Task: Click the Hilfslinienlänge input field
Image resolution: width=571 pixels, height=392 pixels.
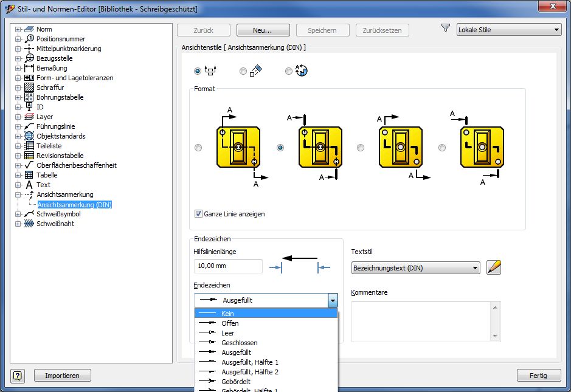Action: pyautogui.click(x=228, y=266)
